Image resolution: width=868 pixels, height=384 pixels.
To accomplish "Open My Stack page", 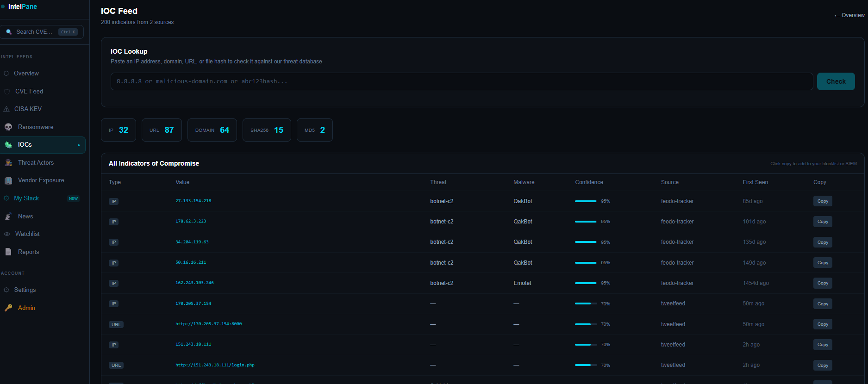I will click(43, 198).
